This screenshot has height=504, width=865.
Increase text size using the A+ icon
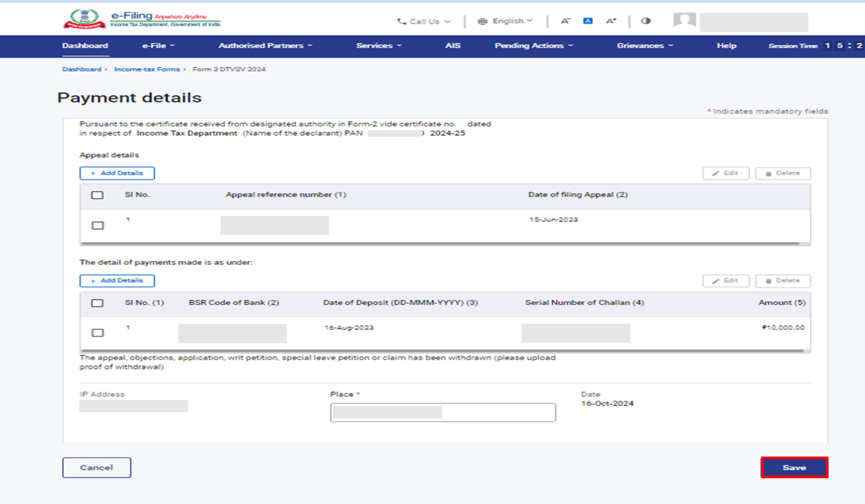pos(611,20)
